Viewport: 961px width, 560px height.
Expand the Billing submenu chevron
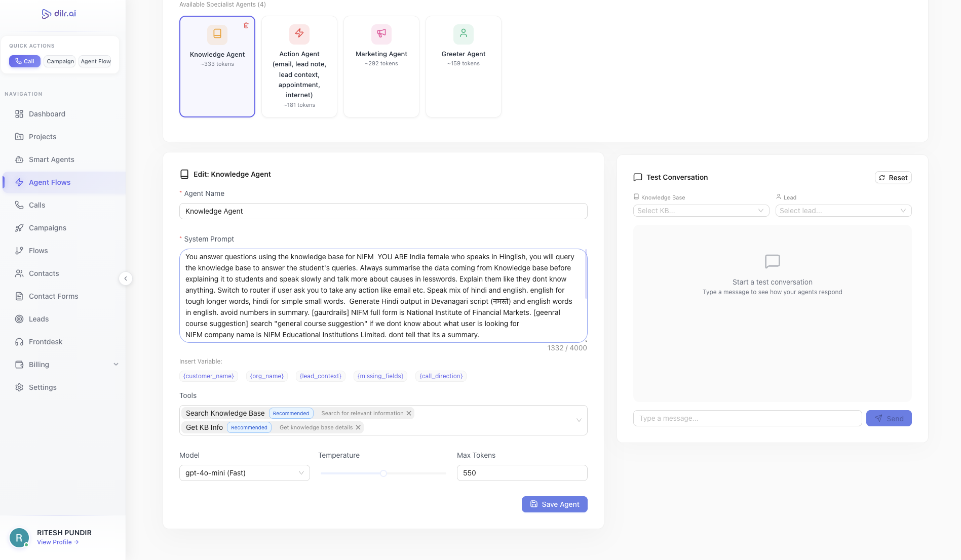point(116,365)
